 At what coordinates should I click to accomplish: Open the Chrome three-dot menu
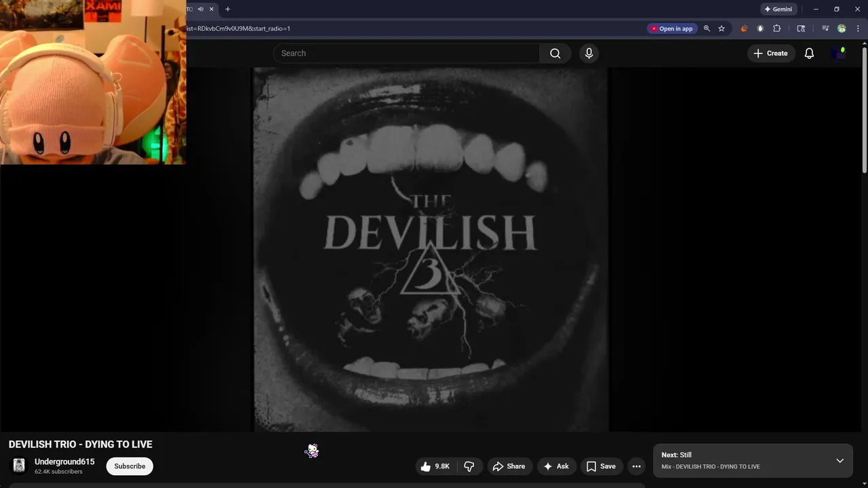pyautogui.click(x=857, y=28)
